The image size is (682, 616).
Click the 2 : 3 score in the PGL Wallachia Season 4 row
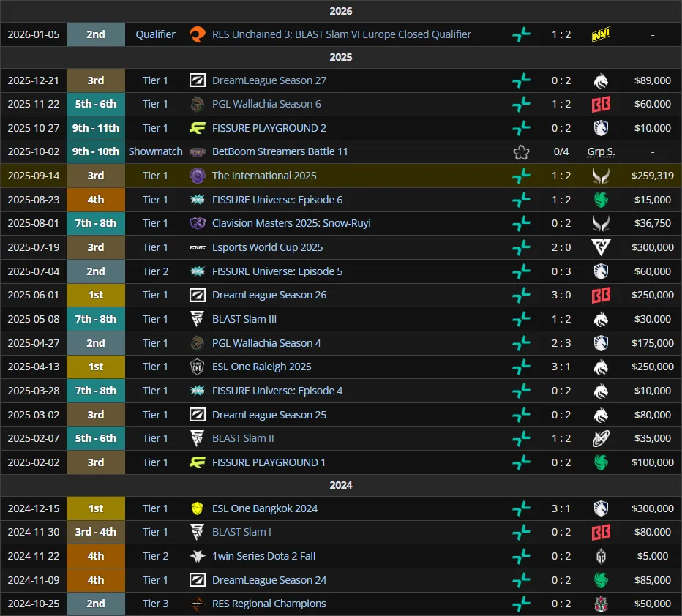[561, 343]
